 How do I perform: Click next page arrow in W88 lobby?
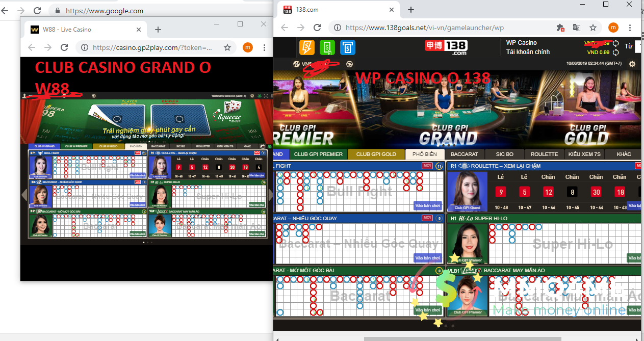pos(271,194)
